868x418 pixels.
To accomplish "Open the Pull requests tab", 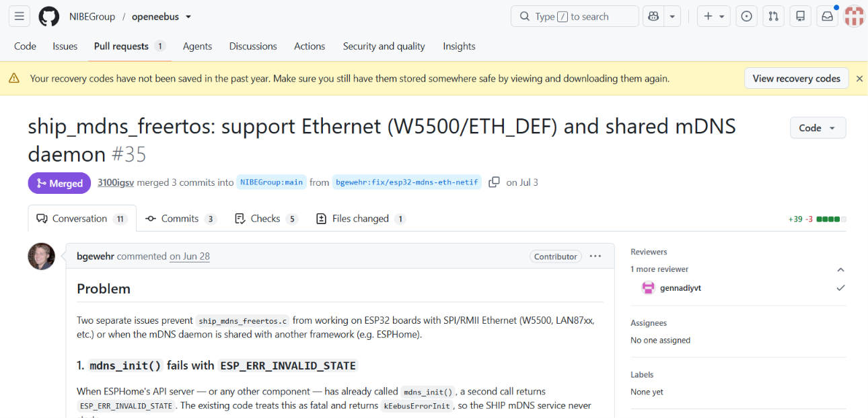I will [130, 46].
